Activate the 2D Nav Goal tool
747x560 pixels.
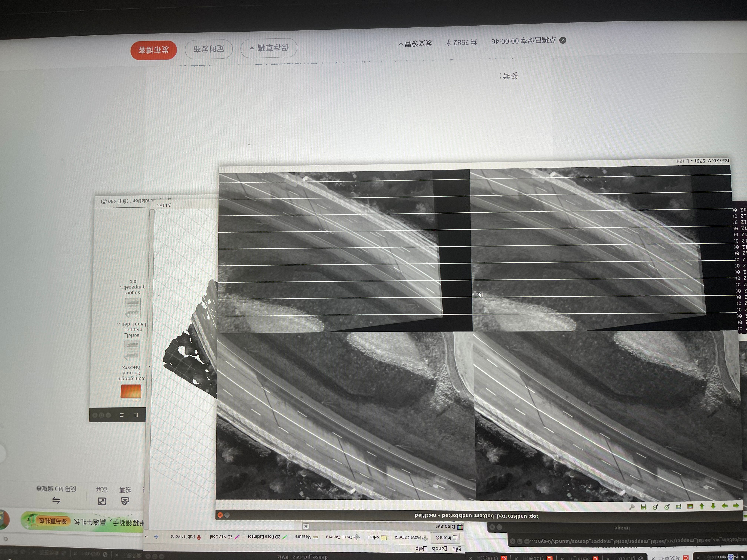tap(224, 536)
